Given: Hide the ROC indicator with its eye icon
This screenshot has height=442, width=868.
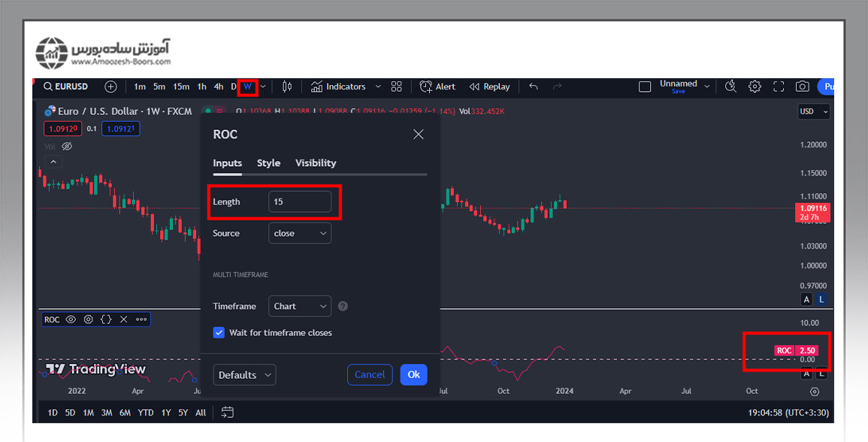Looking at the screenshot, I should click(x=71, y=319).
